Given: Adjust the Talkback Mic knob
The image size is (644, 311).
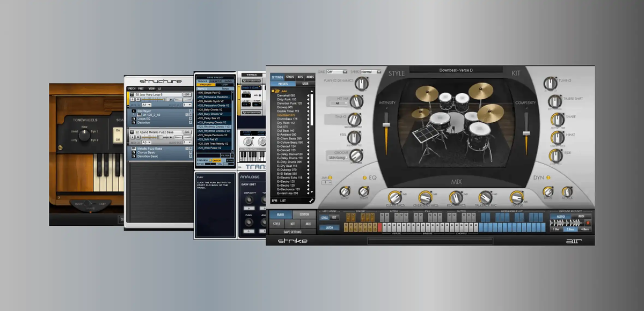Looking at the screenshot, I should (485, 197).
